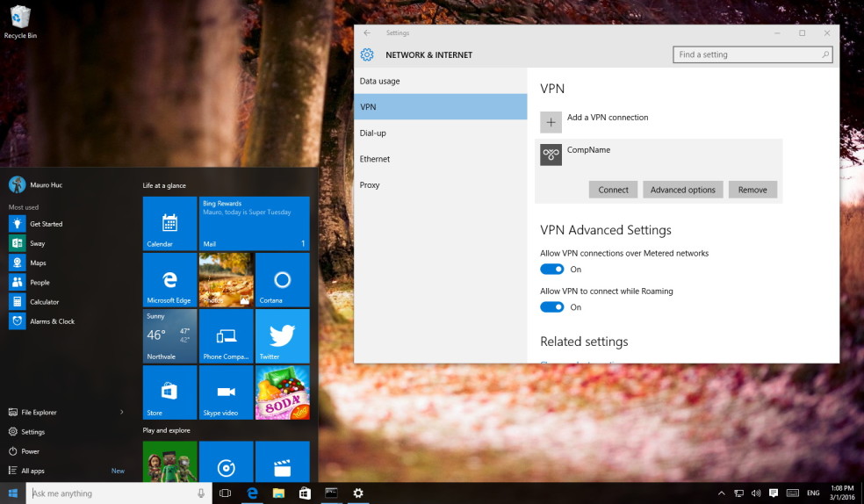Open the Store tile
Screen dimensions: 864x504
point(169,392)
